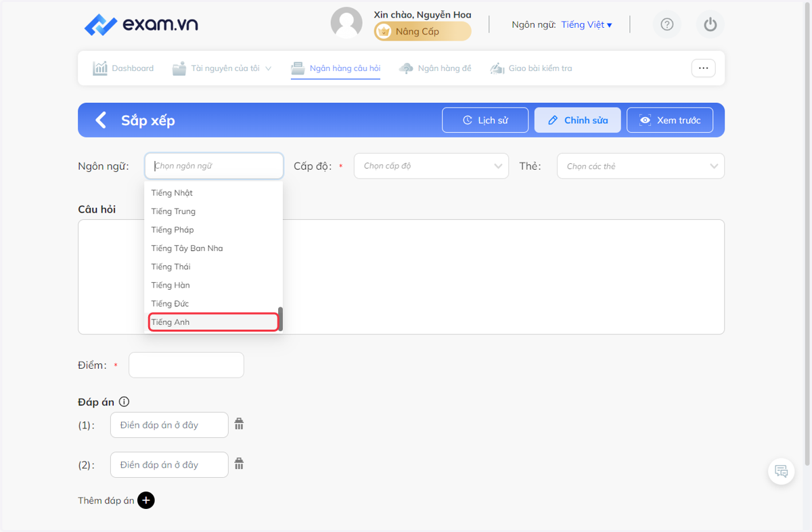This screenshot has height=532, width=812.
Task: Select Tiếng Đức from the list
Action: [x=213, y=303]
